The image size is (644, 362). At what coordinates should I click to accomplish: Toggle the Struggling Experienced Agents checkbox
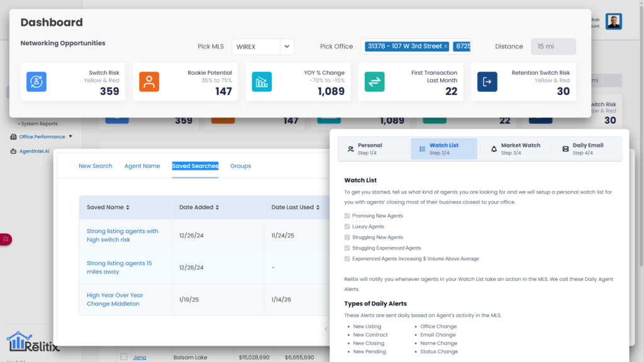[x=347, y=248]
